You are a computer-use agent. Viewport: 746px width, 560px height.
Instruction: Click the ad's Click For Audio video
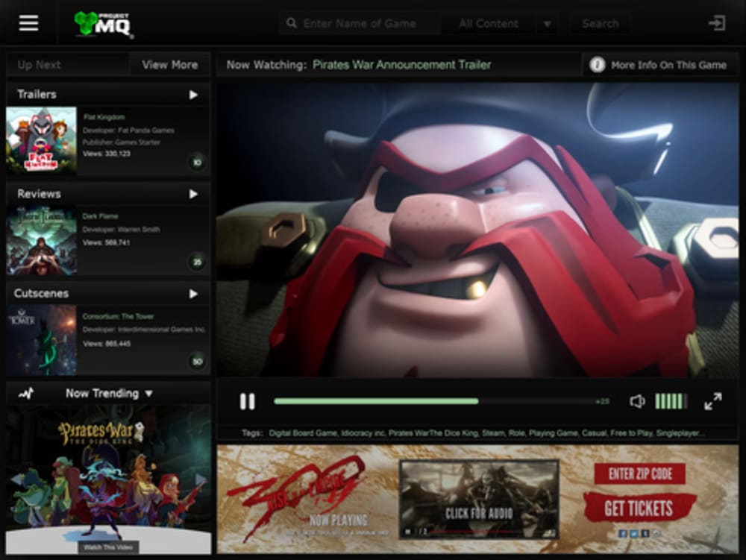click(x=479, y=499)
